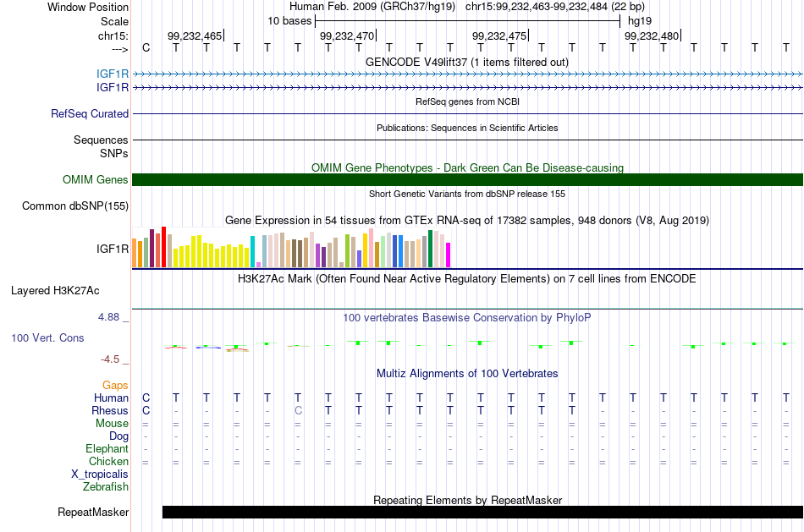The height and width of the screenshot is (532, 804).
Task: Click the Rhesus species label
Action: tap(110, 410)
